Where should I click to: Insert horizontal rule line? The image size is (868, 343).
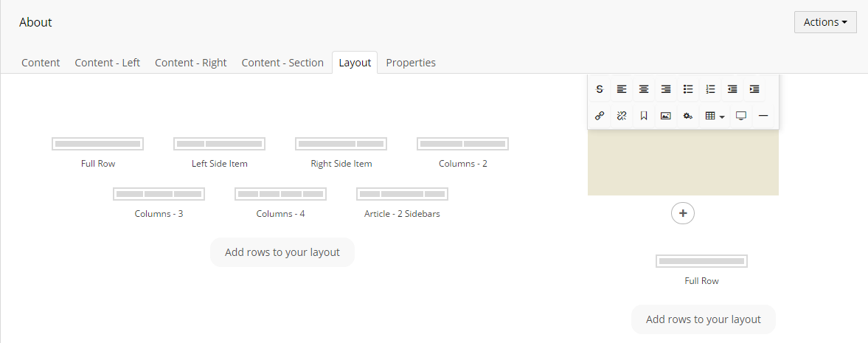point(763,116)
